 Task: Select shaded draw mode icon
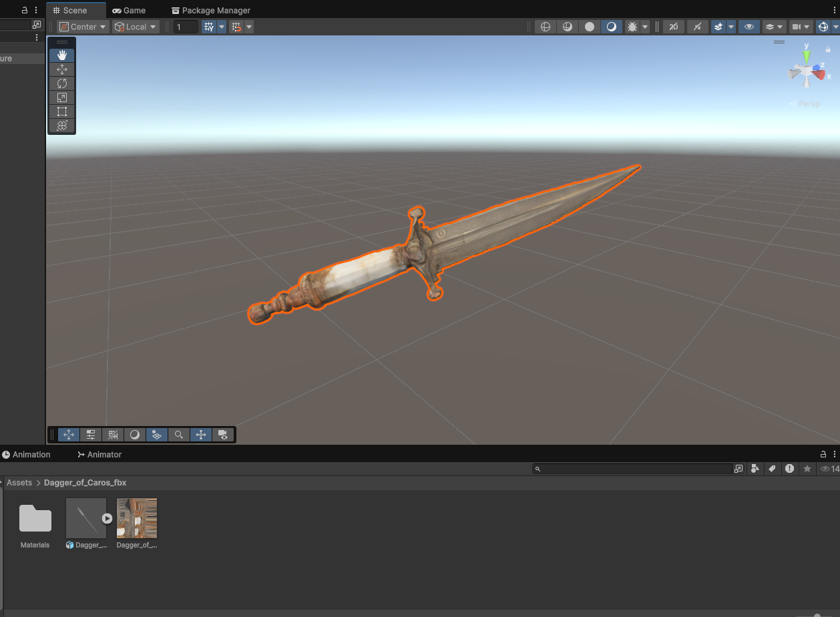pyautogui.click(x=612, y=27)
